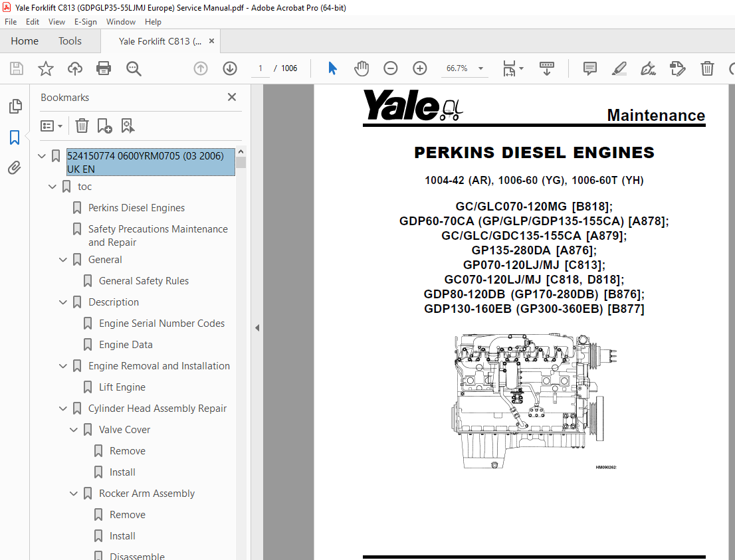Switch to the Home tab
735x560 pixels.
(25, 41)
